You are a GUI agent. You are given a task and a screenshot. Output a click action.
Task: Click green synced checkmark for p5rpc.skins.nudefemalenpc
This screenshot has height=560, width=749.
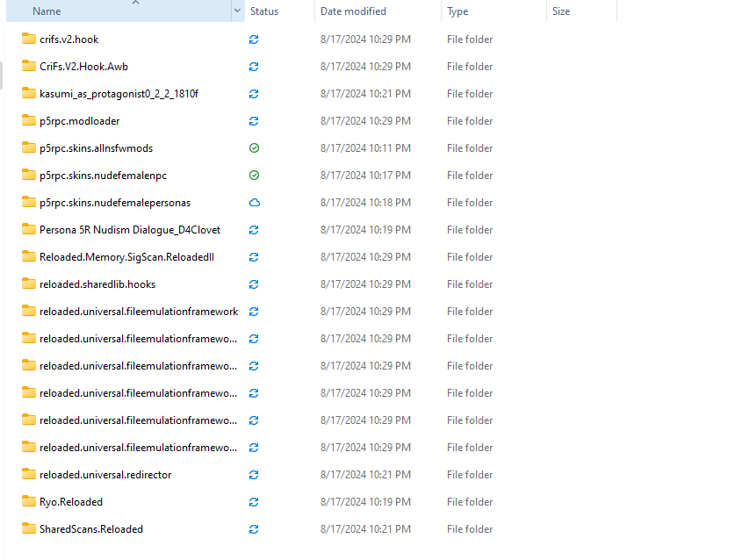[x=254, y=176]
